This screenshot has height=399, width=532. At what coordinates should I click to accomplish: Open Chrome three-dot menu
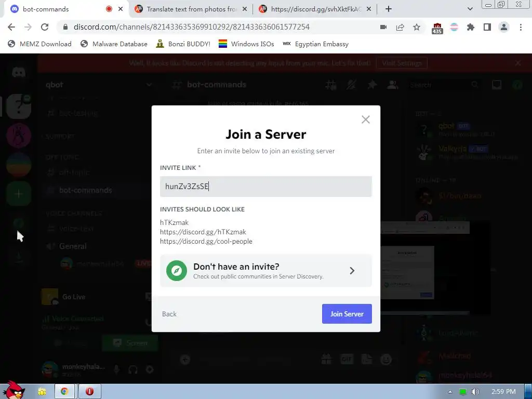(x=521, y=27)
